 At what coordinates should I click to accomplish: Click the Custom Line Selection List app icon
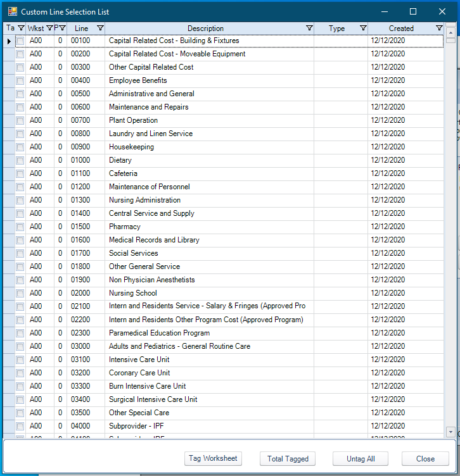pos(13,11)
